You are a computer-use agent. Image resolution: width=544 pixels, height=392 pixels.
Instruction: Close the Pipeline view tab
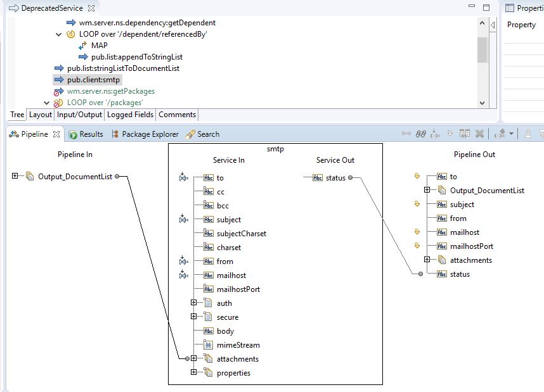pyautogui.click(x=56, y=134)
